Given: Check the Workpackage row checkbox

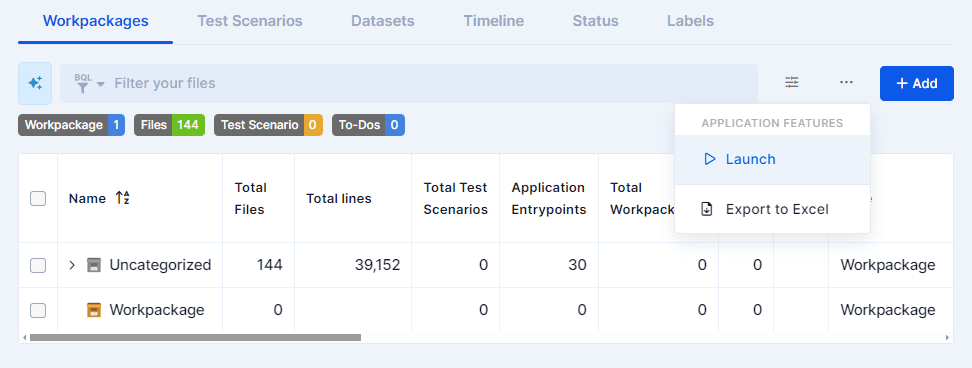Looking at the screenshot, I should [x=38, y=310].
